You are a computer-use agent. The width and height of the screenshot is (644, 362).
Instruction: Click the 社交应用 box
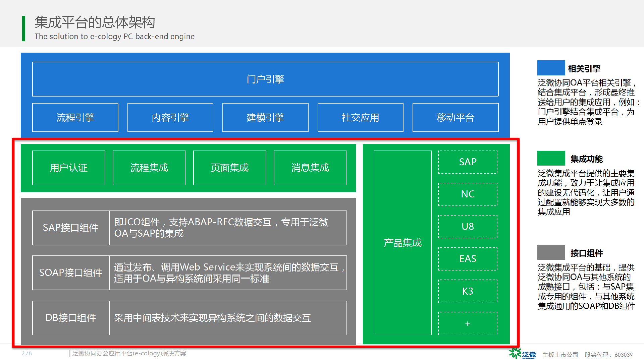pyautogui.click(x=360, y=117)
